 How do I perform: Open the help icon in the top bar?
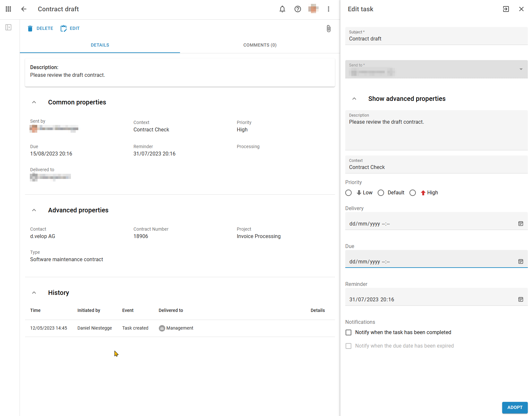tap(297, 9)
